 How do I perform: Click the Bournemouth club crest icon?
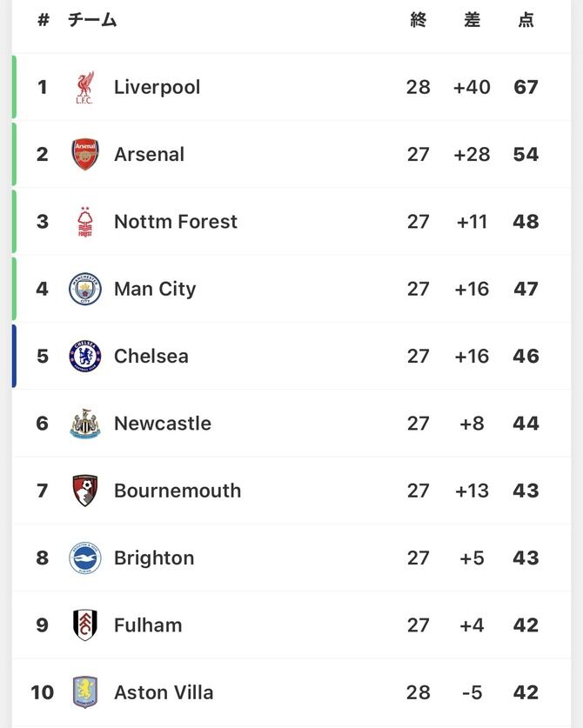tap(85, 491)
